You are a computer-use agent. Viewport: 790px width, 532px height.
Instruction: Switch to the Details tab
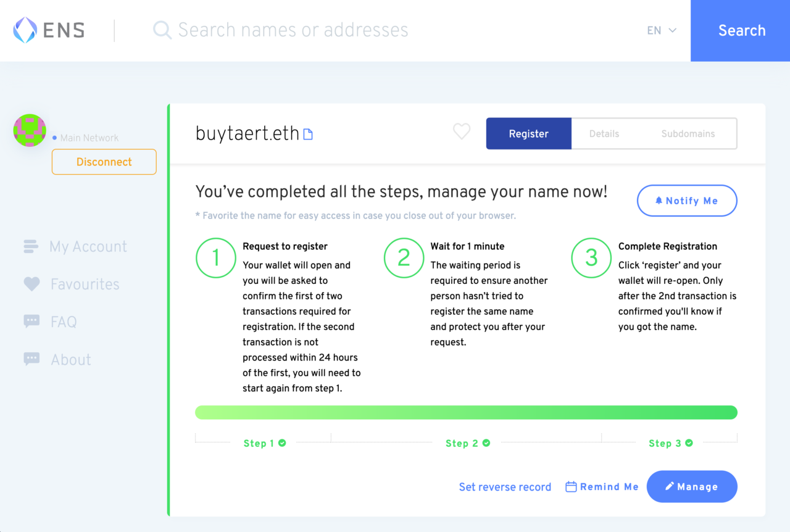pos(604,134)
